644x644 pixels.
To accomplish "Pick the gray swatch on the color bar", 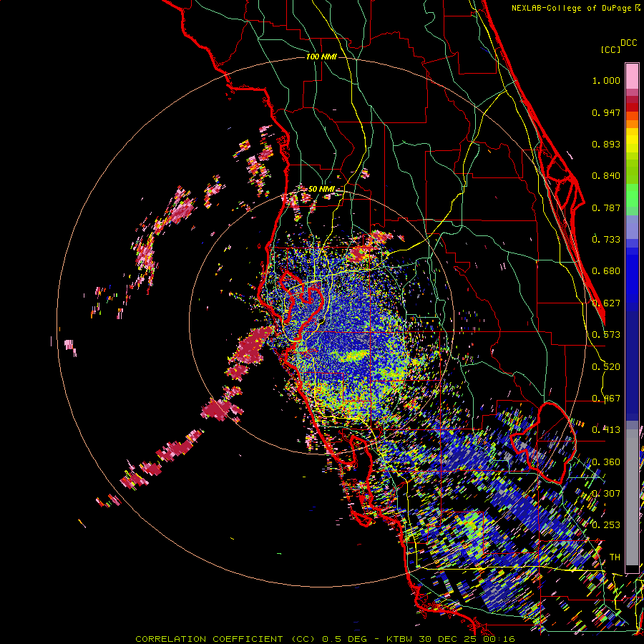I will pos(632,497).
